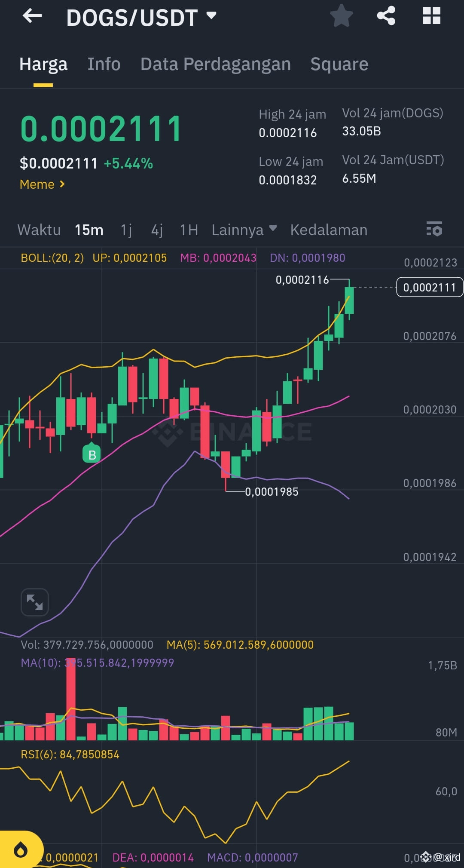
Task: Tap the MA(5) volume value
Action: tap(240, 645)
